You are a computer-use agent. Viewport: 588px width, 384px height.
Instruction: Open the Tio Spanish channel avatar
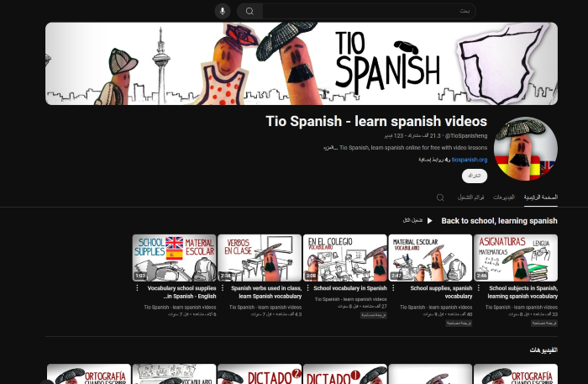pos(525,149)
